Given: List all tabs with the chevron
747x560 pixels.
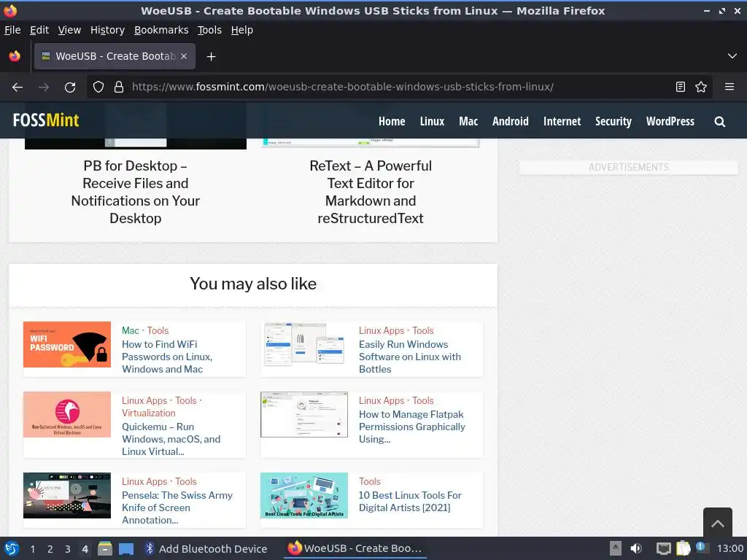Looking at the screenshot, I should pyautogui.click(x=732, y=56).
